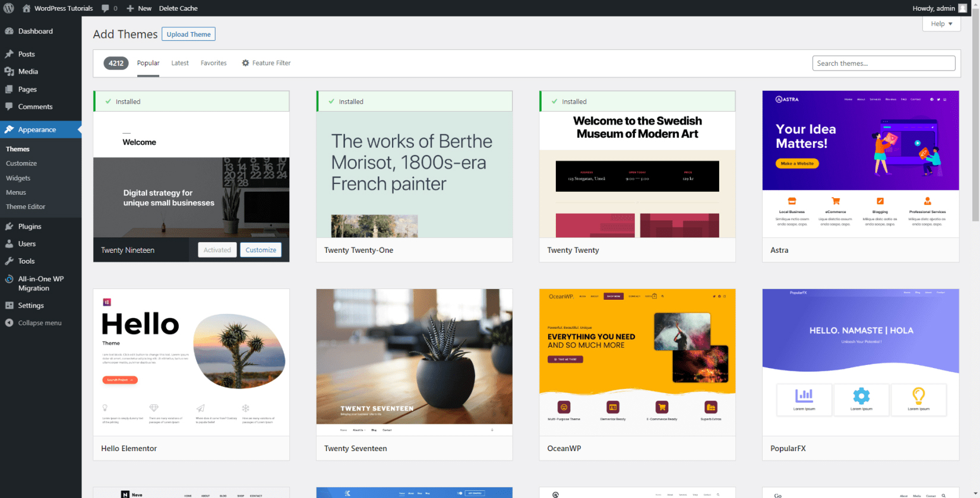The image size is (980, 498).
Task: Switch to the Popular themes tab
Action: point(148,63)
